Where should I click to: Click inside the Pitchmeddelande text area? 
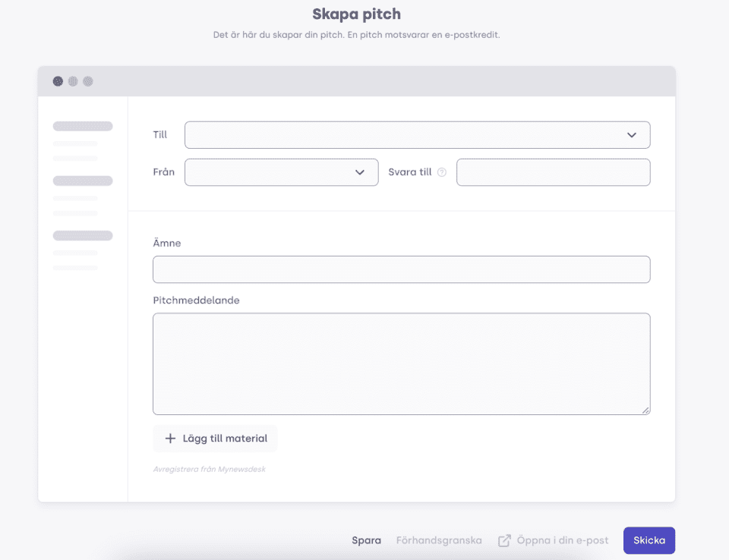[401, 364]
